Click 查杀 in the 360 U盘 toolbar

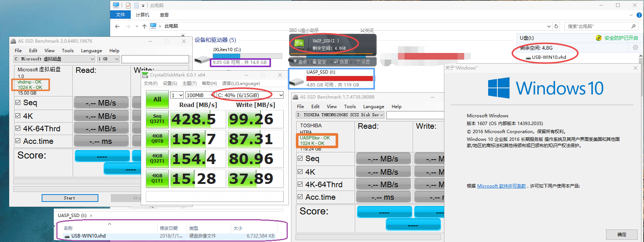[x=300, y=62]
